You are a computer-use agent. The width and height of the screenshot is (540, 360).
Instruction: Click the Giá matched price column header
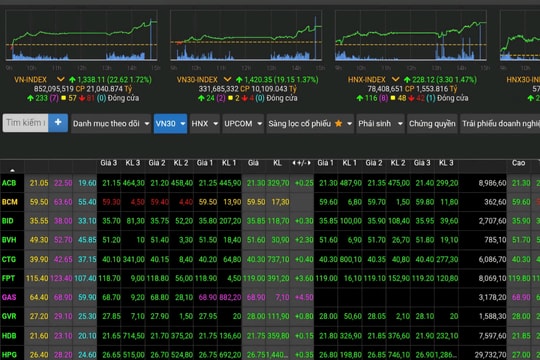coord(253,163)
